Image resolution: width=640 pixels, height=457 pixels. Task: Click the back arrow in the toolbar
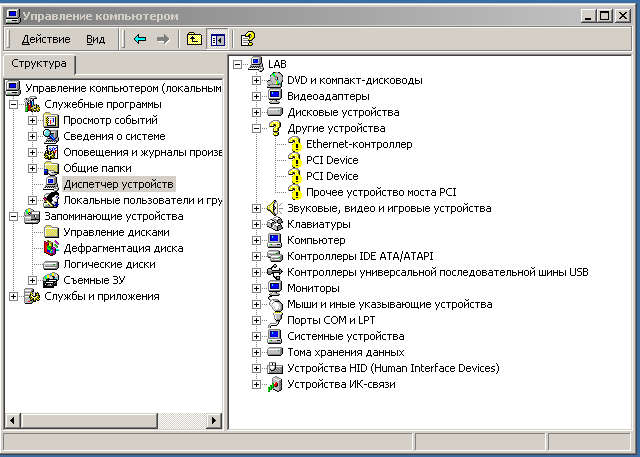(140, 39)
